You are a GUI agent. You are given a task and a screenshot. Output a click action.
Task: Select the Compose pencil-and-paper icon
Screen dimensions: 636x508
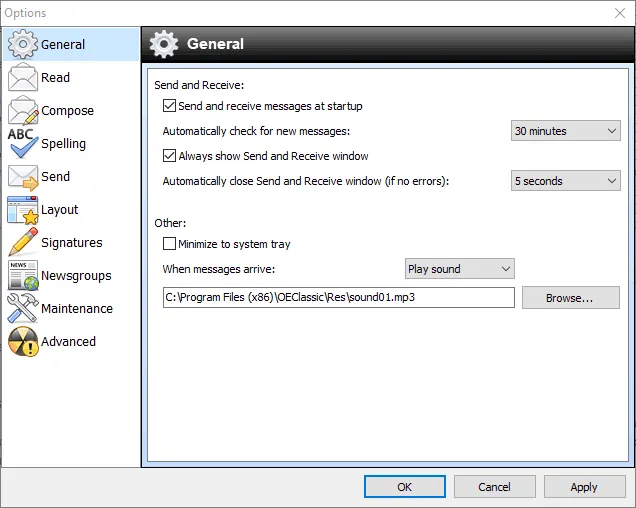click(22, 111)
